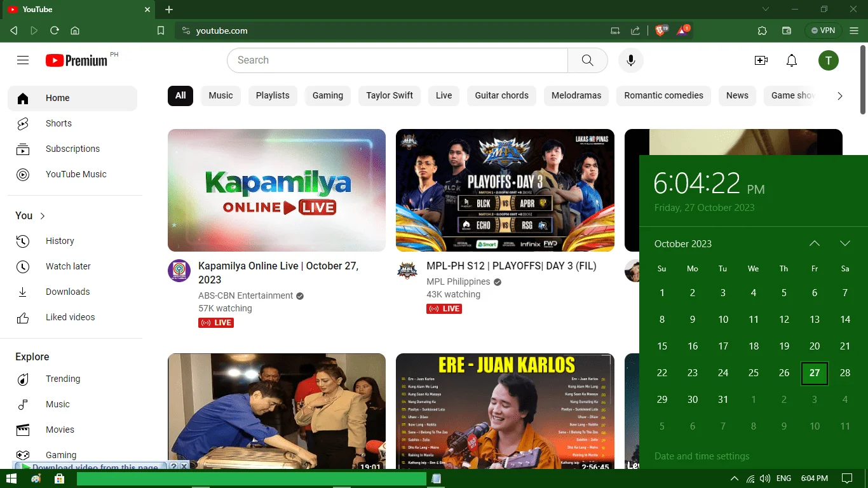
Task: Open the Ere - Juan Karlos thumbnail
Action: tap(505, 411)
